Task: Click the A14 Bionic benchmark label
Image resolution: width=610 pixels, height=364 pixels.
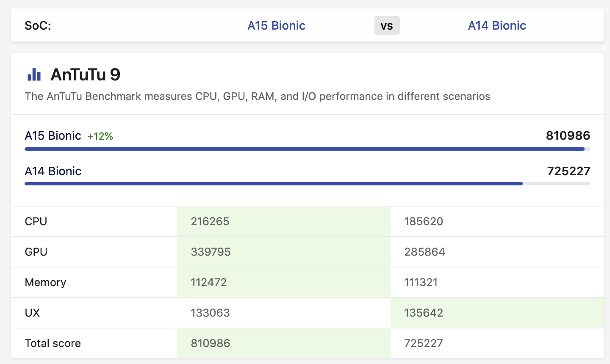Action: pyautogui.click(x=53, y=171)
